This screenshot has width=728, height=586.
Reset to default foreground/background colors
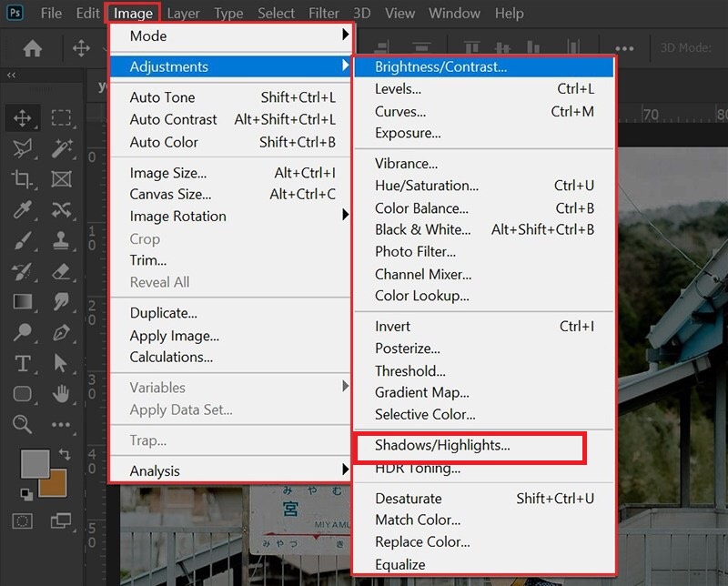click(x=26, y=494)
